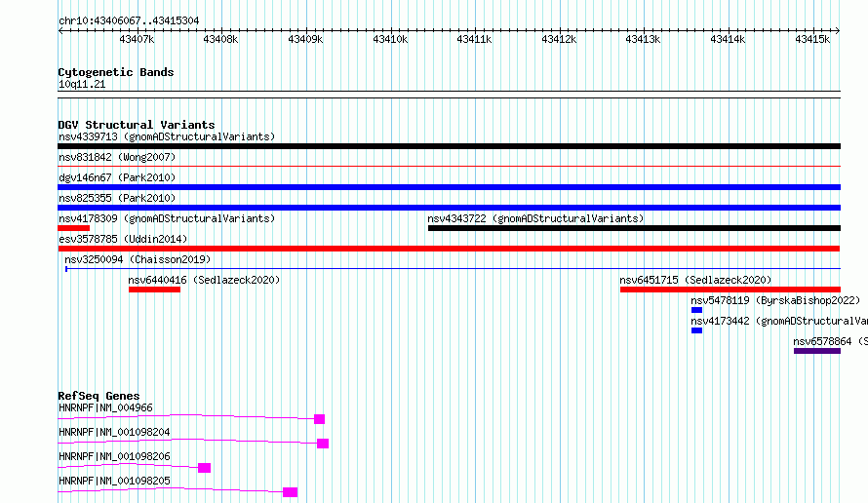
Task: Click the short red nsv4178309 variant bar
Action: click(x=74, y=228)
